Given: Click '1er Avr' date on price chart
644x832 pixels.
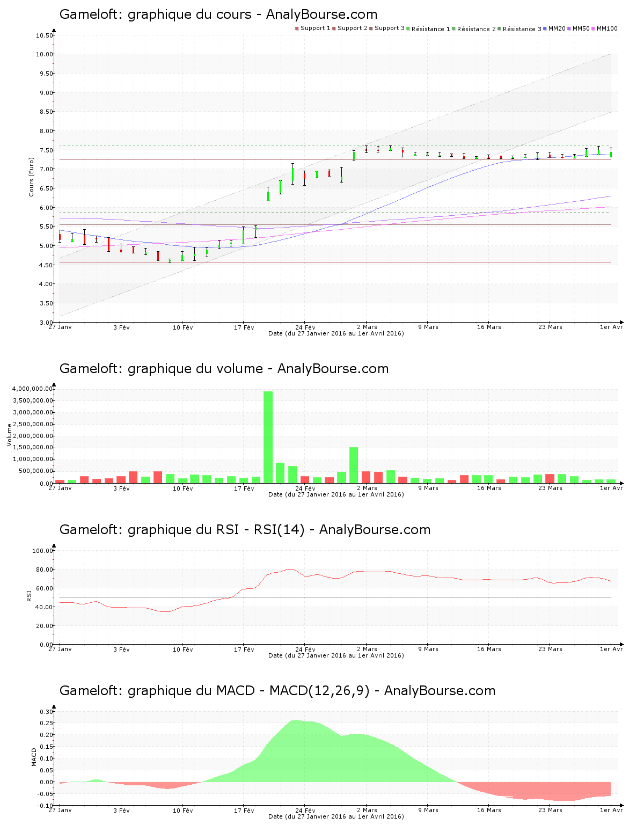Looking at the screenshot, I should (611, 327).
